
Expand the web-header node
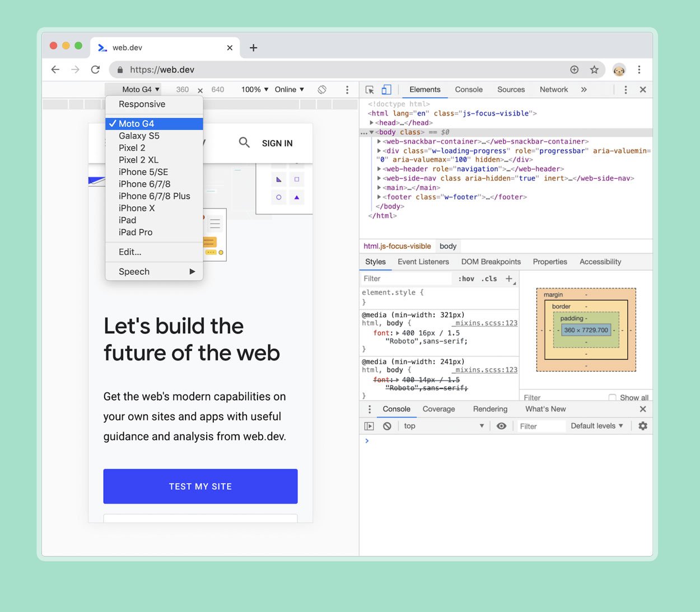click(x=379, y=169)
